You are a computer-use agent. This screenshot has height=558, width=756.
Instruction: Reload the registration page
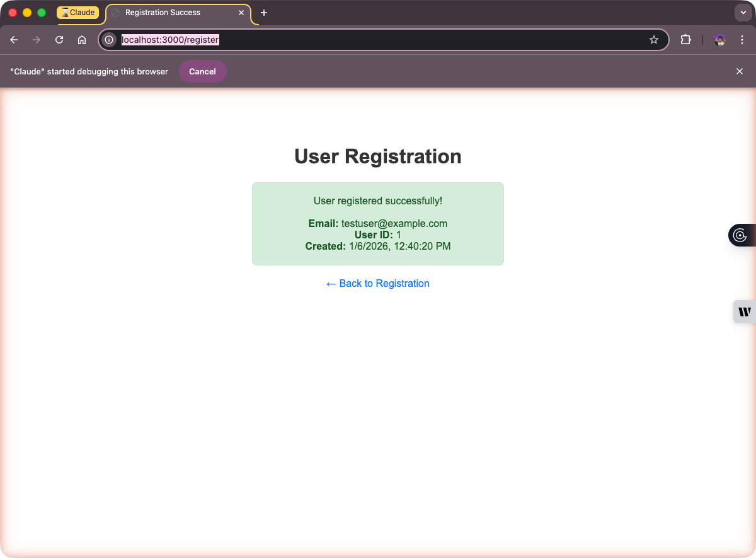59,39
